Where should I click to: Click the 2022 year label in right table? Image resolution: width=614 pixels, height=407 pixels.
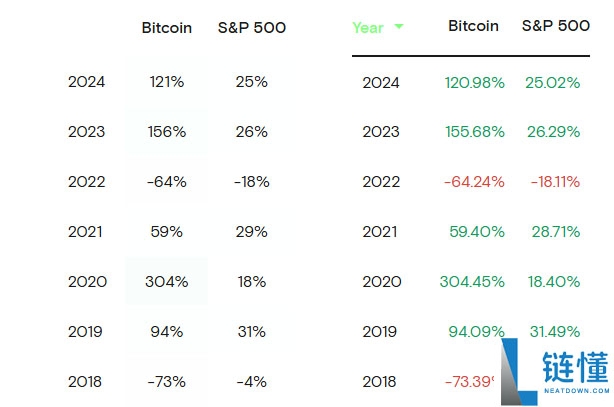tap(381, 182)
